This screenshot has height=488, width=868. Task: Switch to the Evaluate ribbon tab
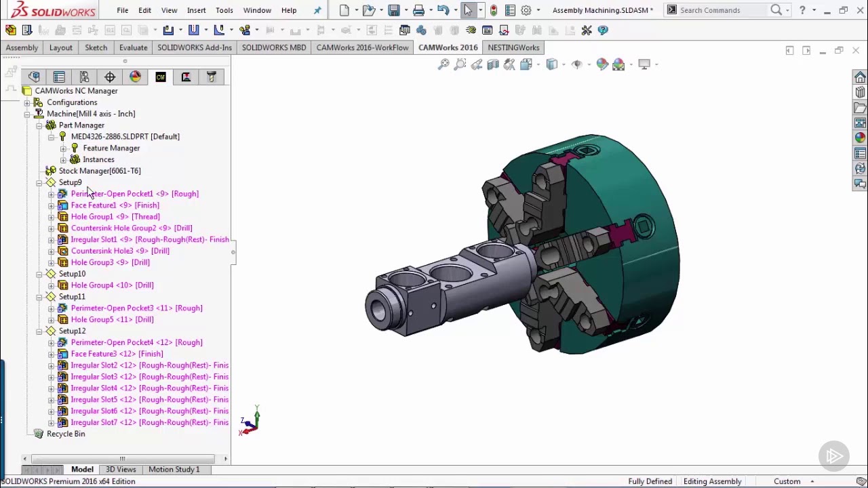pyautogui.click(x=133, y=47)
